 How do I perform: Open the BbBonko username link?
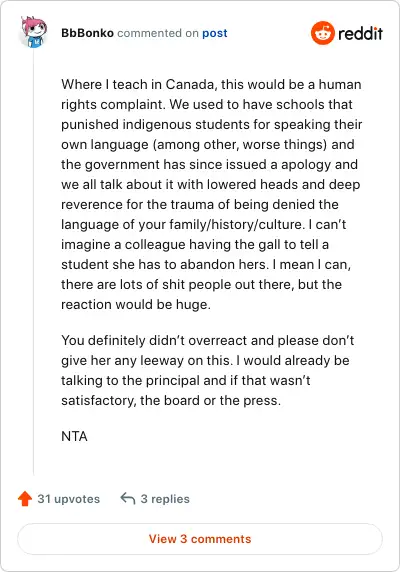point(88,33)
